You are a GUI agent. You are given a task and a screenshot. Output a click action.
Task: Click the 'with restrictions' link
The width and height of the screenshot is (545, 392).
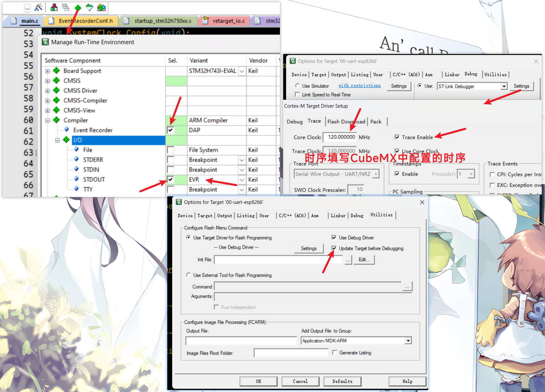(x=359, y=86)
